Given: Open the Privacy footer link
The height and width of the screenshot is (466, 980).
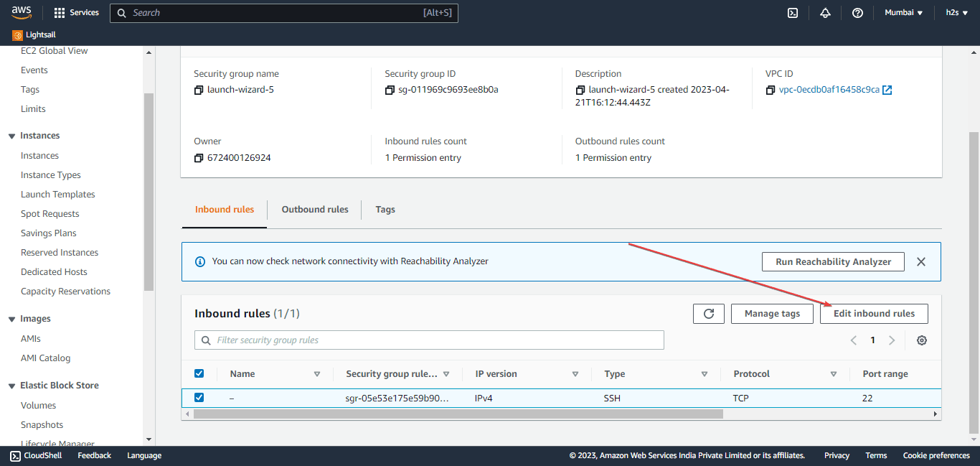Looking at the screenshot, I should click(x=837, y=455).
